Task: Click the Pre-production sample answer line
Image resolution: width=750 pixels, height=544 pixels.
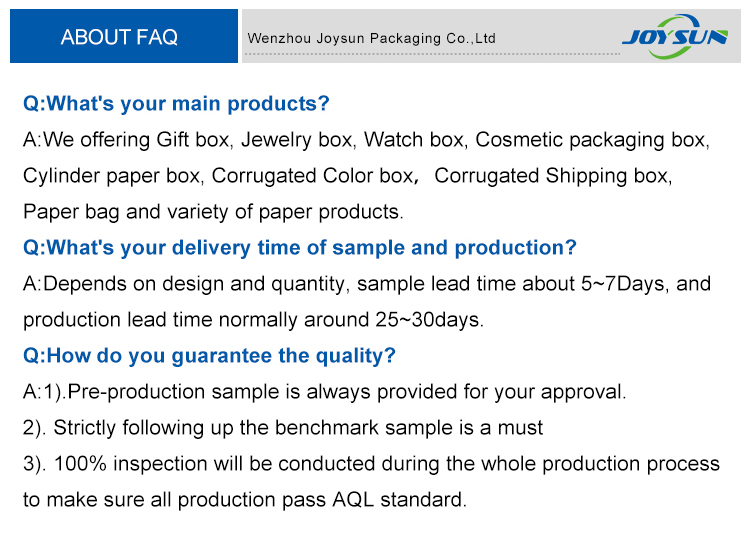Action: click(325, 392)
